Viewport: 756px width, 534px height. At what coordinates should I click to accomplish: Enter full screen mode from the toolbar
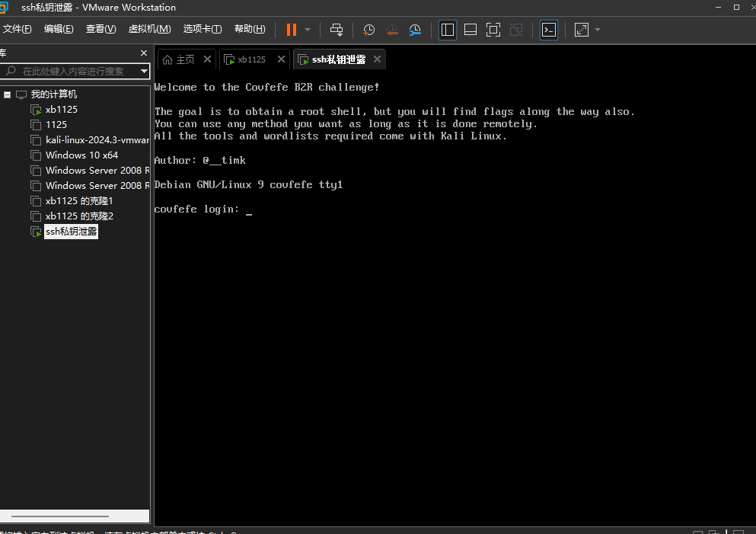coord(493,30)
